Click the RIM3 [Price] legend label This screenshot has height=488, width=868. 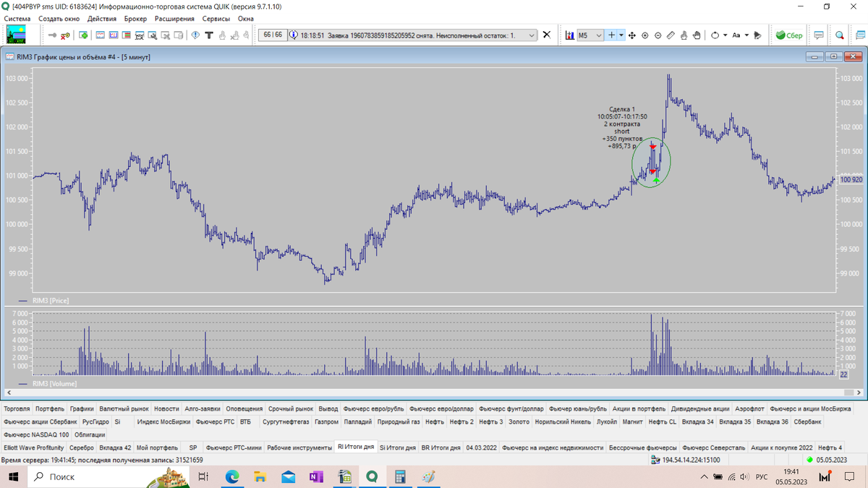tap(51, 299)
